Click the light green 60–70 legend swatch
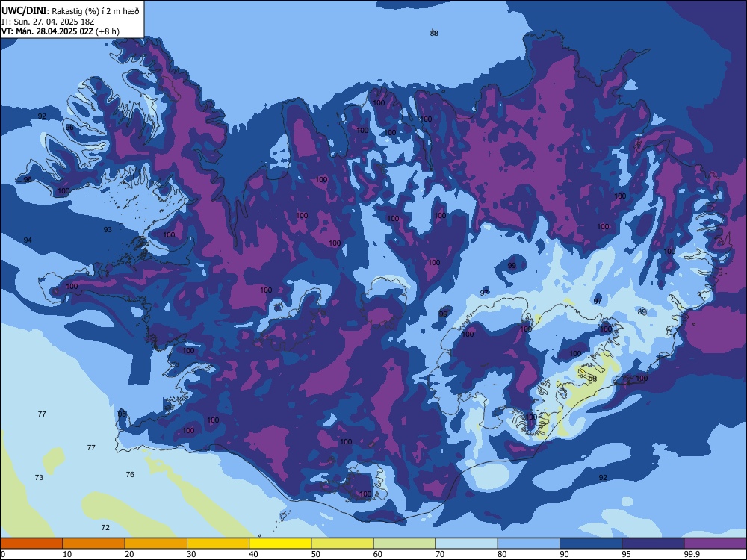 404,544
